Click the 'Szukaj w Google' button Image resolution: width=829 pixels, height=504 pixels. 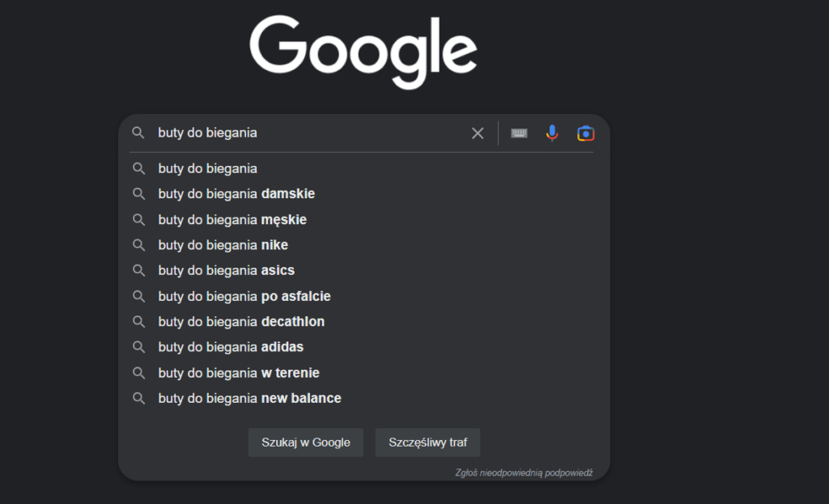[305, 443]
